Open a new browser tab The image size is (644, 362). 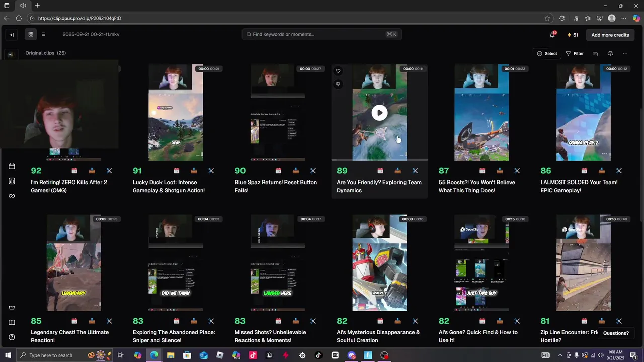click(x=37, y=6)
